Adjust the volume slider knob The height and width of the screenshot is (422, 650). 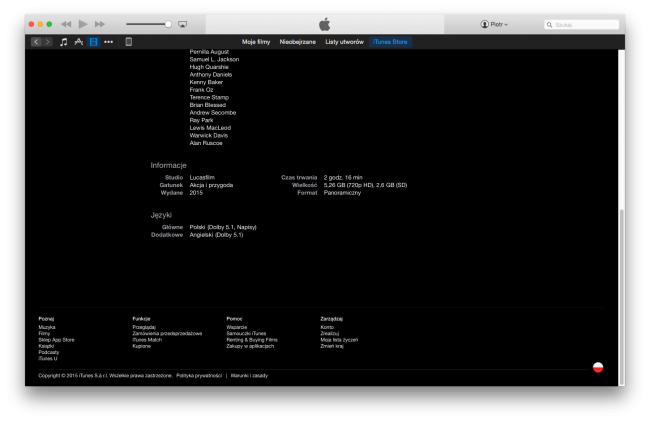tap(168, 24)
